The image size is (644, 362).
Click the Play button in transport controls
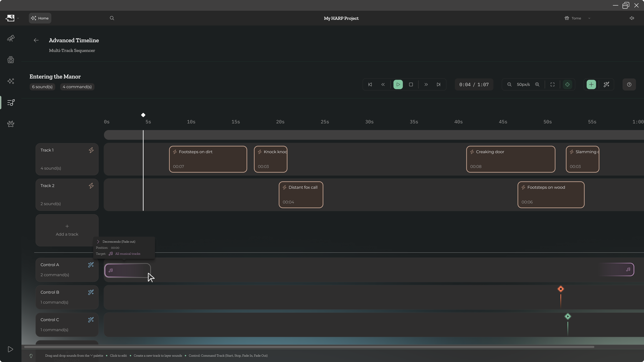398,84
